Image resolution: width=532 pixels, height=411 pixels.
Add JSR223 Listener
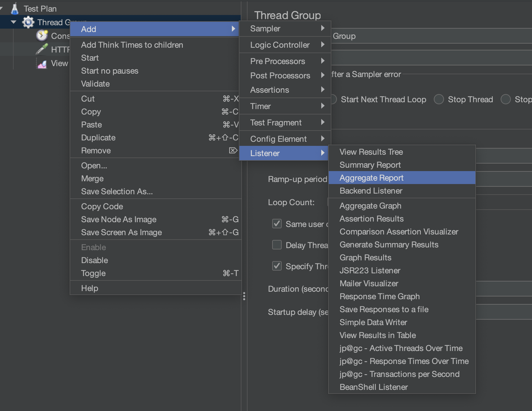click(402, 271)
